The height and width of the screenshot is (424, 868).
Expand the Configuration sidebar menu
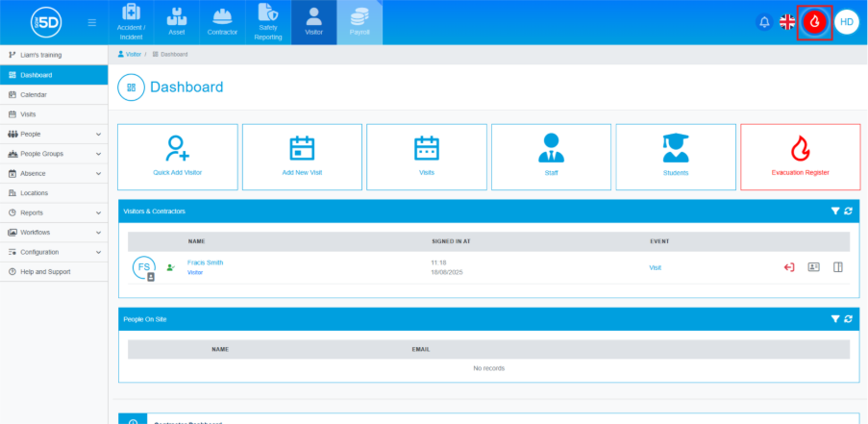click(54, 252)
